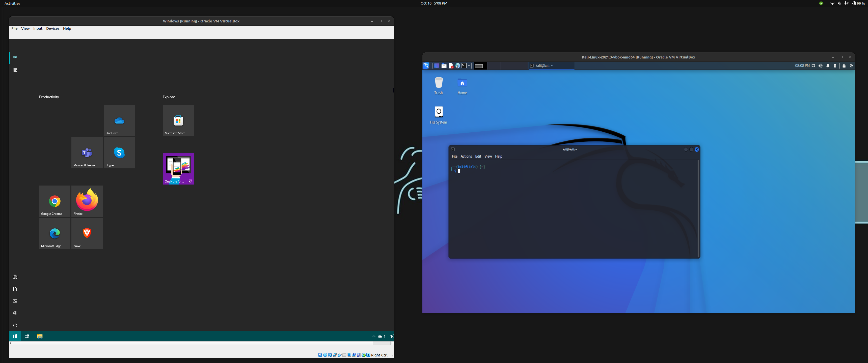Click recording indicator in VirtualBox status bar

coord(354,355)
